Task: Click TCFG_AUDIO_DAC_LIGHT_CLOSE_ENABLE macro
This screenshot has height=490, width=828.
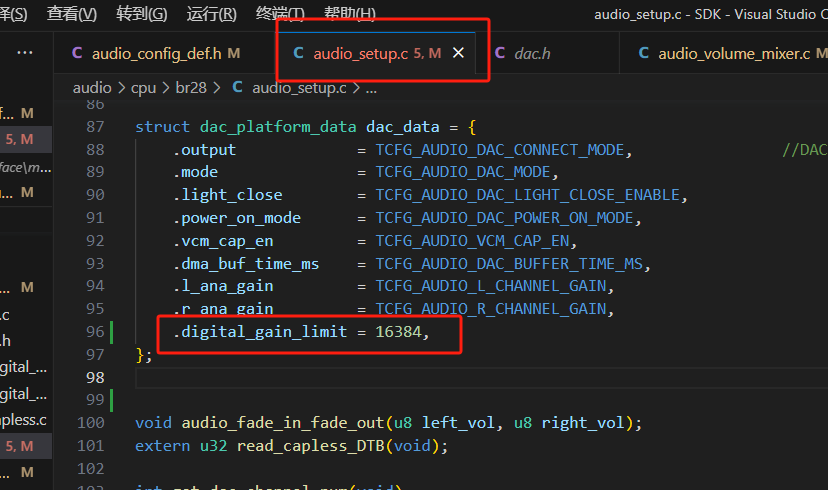Action: (528, 195)
